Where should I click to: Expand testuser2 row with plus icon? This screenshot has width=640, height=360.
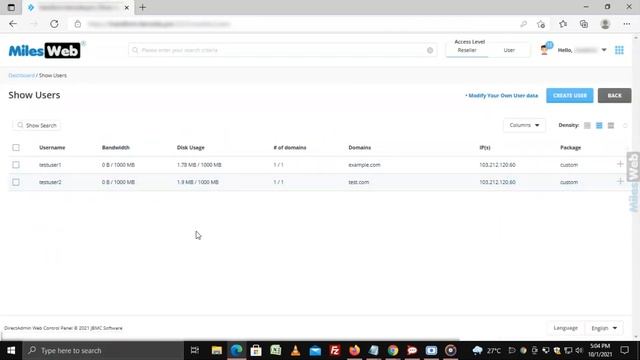620,181
